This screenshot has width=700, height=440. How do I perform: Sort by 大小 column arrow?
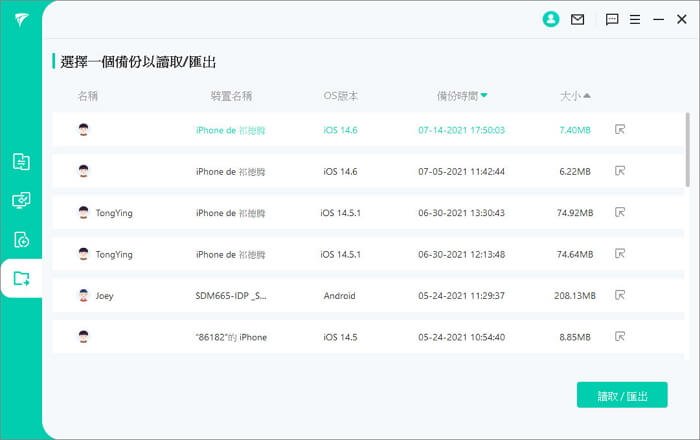pos(587,95)
